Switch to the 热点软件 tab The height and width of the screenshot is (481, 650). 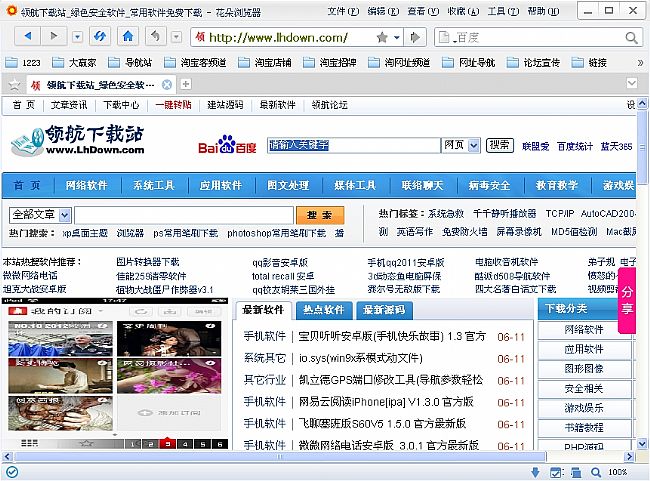click(324, 310)
